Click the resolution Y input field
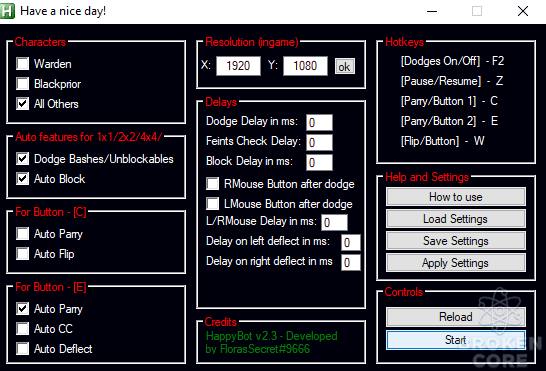Viewport: 546px width, 371px height. 305,66
